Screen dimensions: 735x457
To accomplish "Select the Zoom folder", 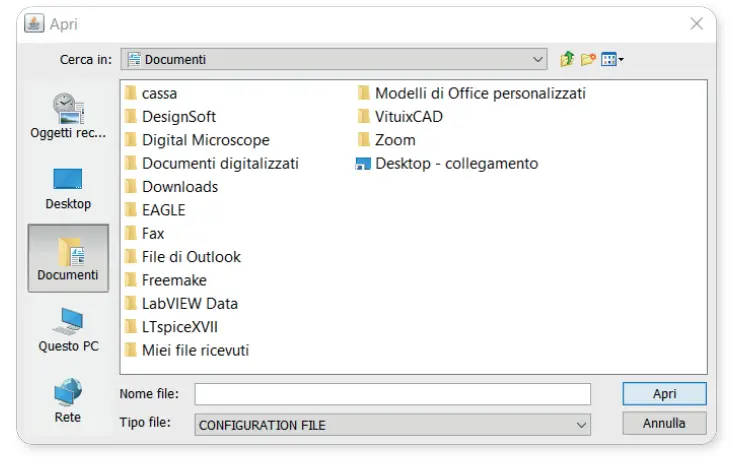I will [x=394, y=140].
